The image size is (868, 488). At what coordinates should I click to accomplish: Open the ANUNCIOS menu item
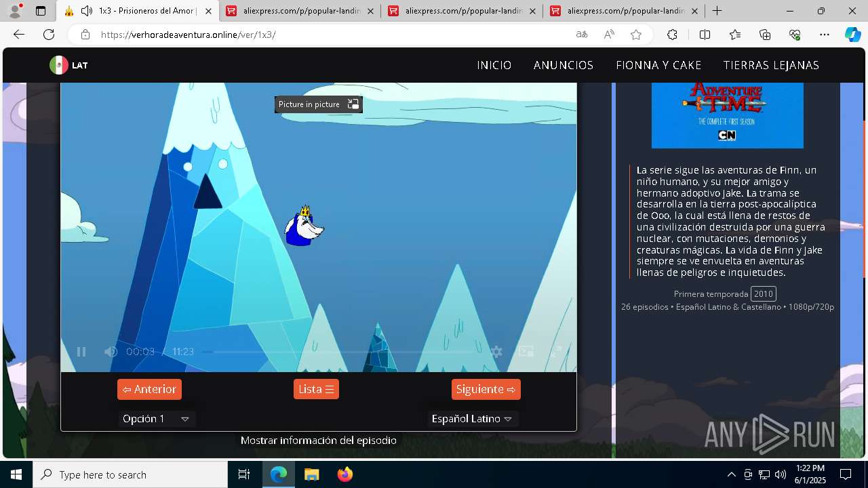pyautogui.click(x=564, y=65)
